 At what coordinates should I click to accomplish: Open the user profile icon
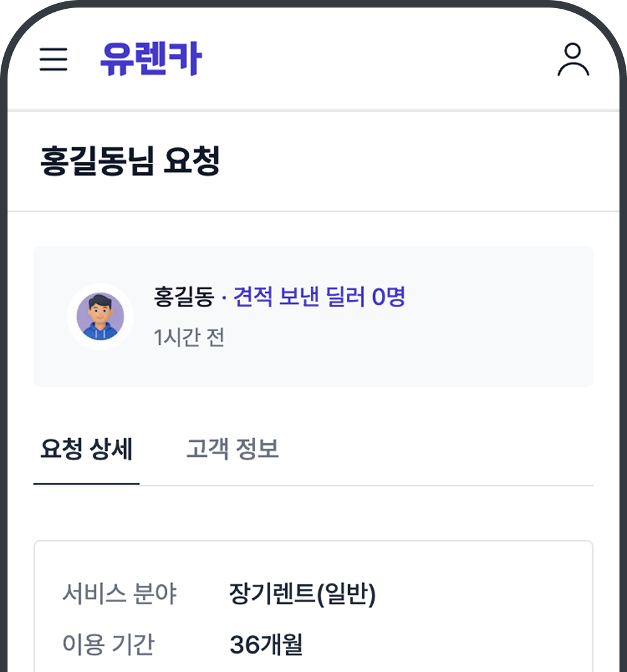point(573,60)
